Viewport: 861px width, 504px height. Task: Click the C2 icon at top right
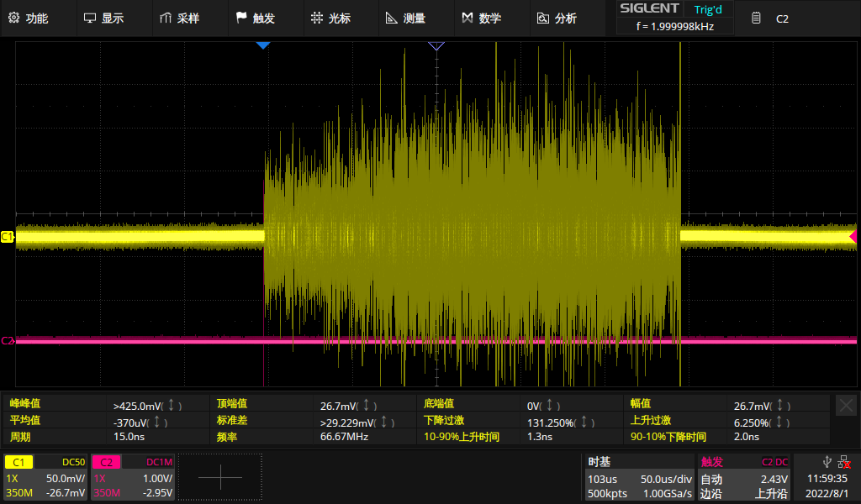pyautogui.click(x=757, y=18)
